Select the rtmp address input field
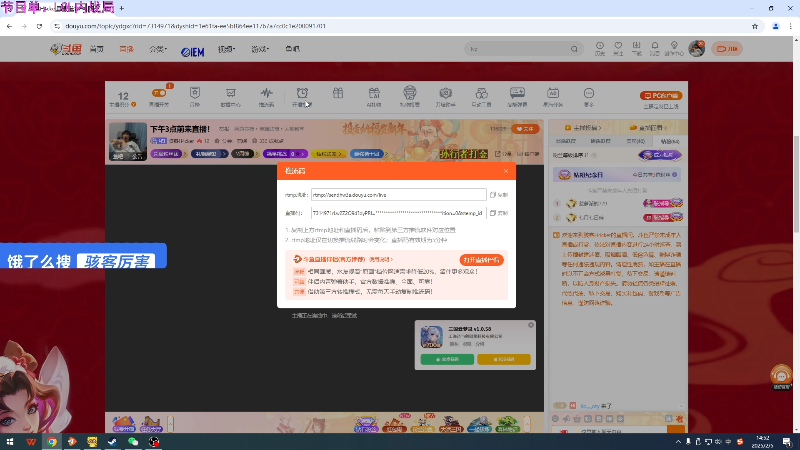Screen dimensions: 800x450 tap(398, 194)
